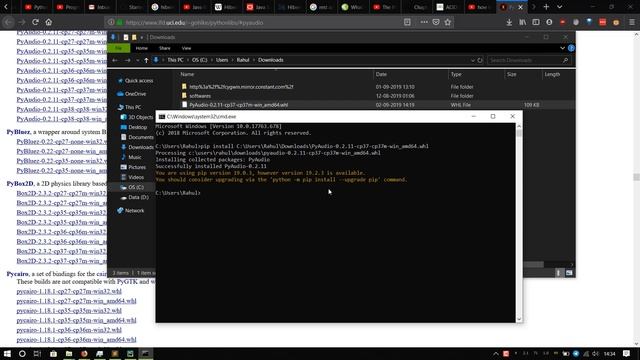Open Firefox hamburger menu
The height and width of the screenshot is (360, 640).
[632, 22]
